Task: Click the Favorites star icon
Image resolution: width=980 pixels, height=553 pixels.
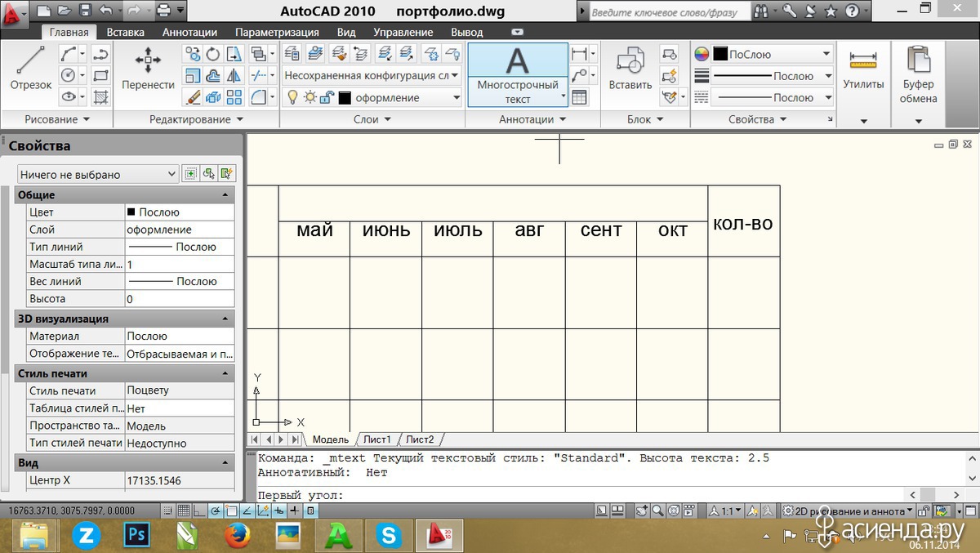Action: click(x=831, y=11)
